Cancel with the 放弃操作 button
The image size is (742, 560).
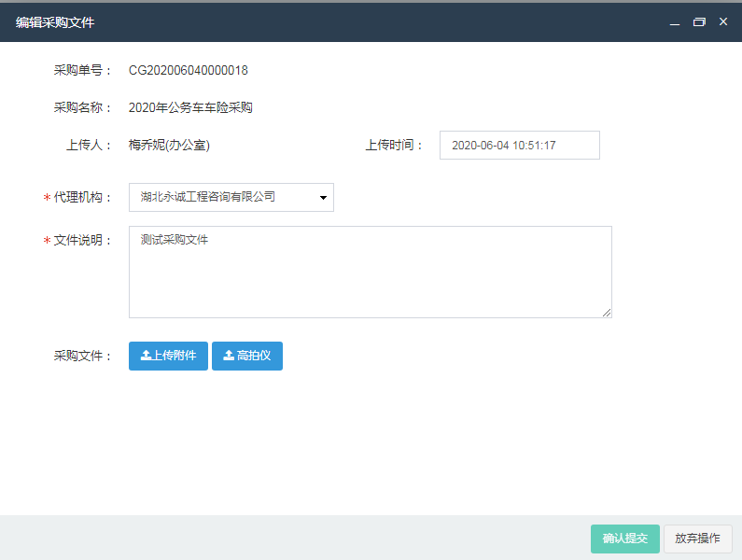(697, 539)
